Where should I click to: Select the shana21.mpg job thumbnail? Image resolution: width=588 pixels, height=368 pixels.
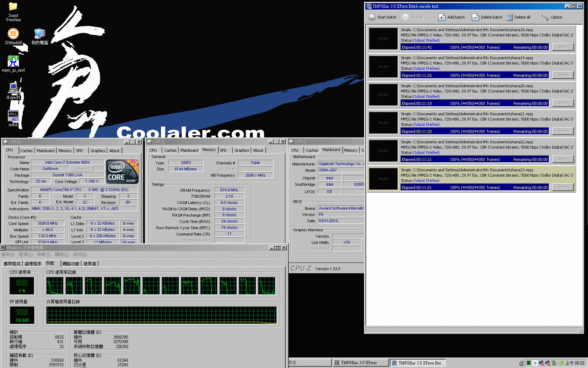pos(383,123)
